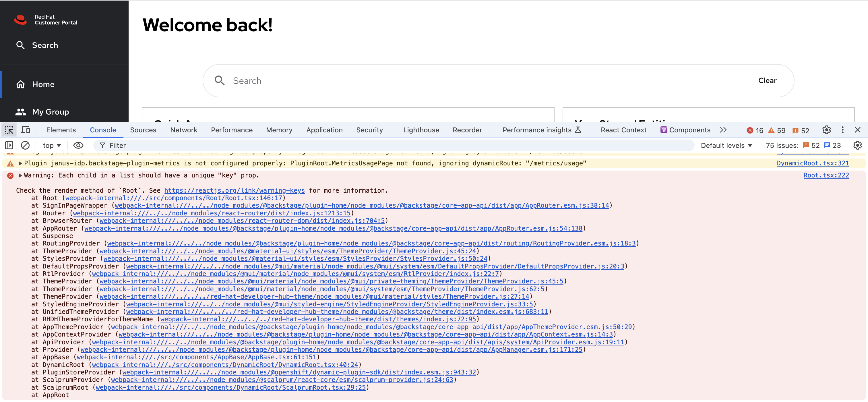
Task: Click the sidebar Search magnifier icon
Action: coord(21,45)
